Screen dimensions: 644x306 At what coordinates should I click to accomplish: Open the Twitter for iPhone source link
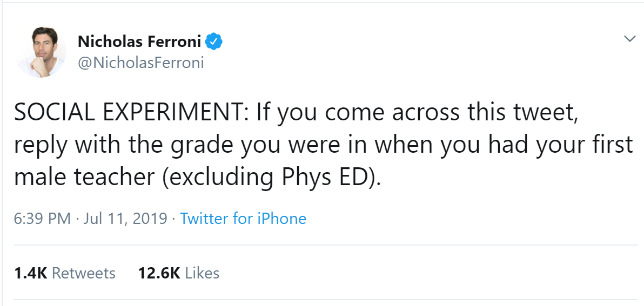243,219
